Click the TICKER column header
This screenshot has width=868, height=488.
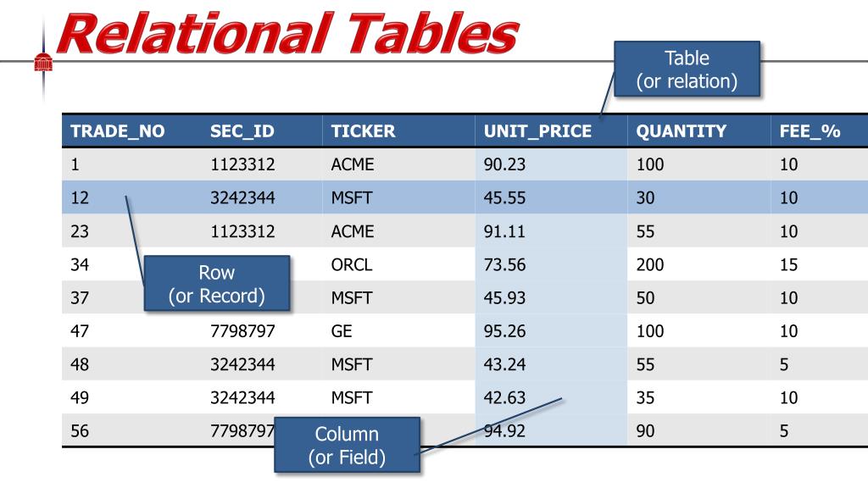(x=363, y=131)
